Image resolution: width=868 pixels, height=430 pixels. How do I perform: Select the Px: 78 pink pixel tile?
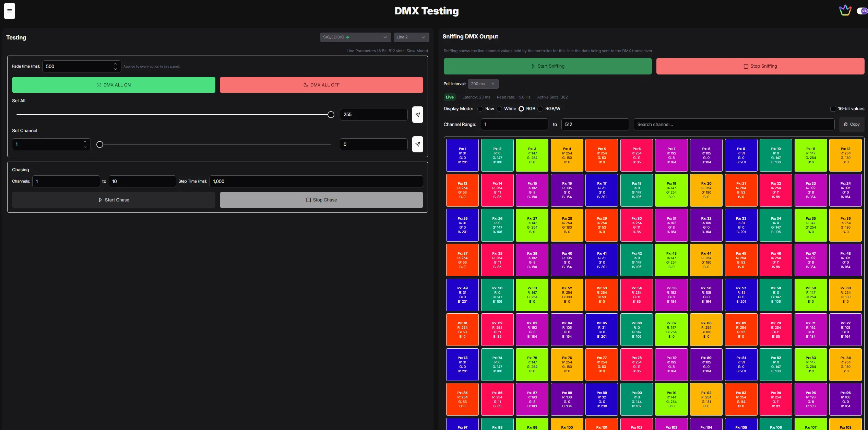coord(637,364)
